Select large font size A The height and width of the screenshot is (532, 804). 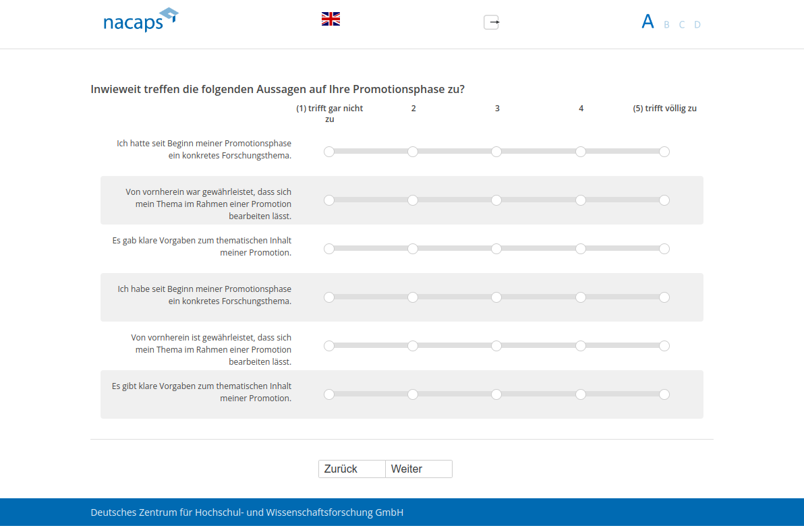[648, 22]
